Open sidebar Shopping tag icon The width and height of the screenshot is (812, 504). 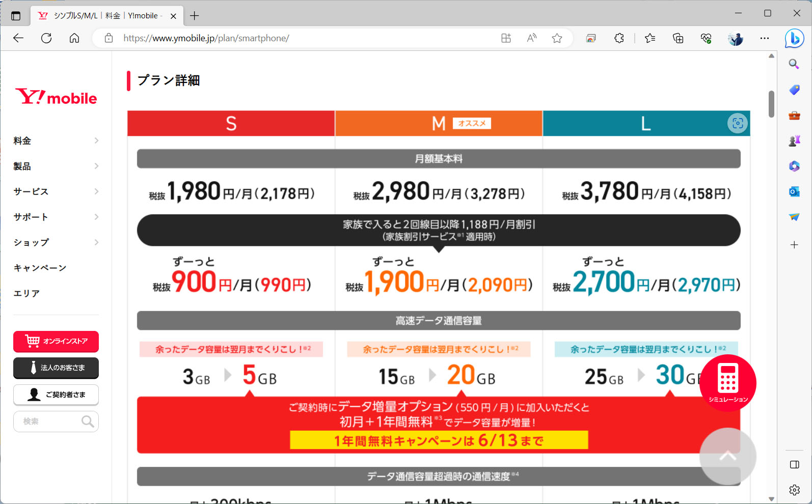pos(794,90)
